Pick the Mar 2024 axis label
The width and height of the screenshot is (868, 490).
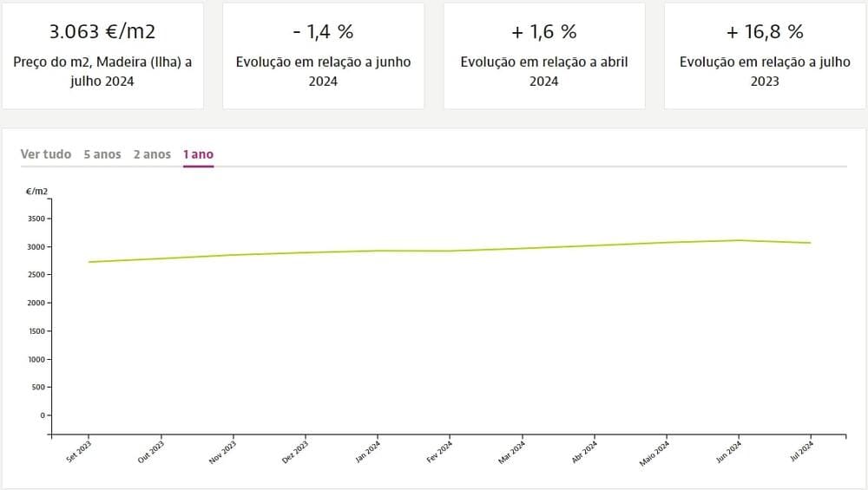[512, 453]
